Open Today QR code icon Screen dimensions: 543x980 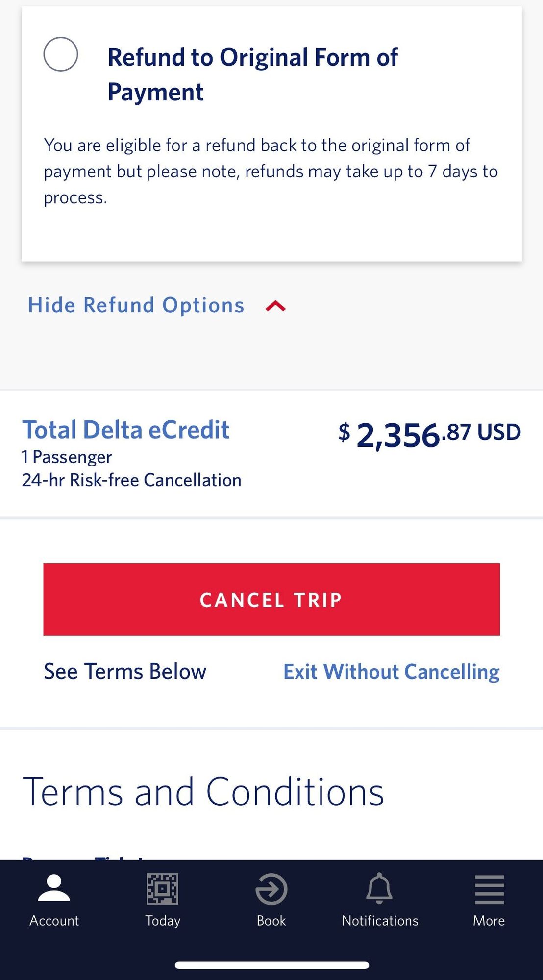tap(163, 889)
